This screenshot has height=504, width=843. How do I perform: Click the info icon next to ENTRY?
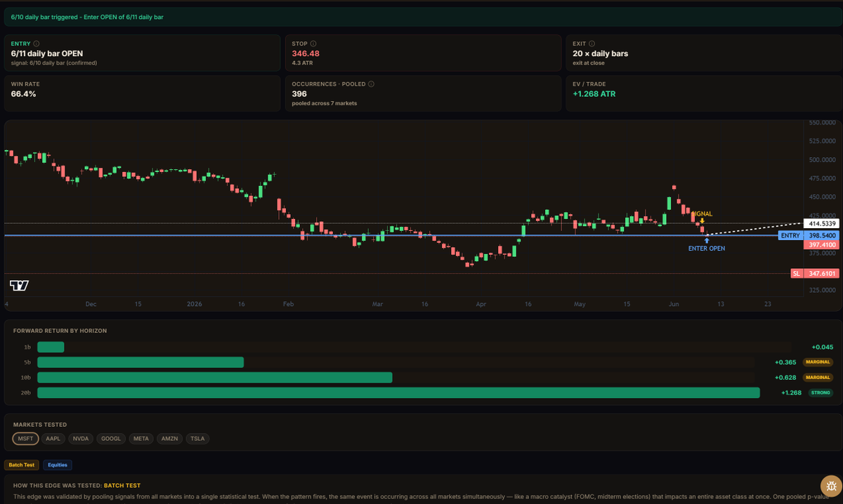(x=37, y=44)
